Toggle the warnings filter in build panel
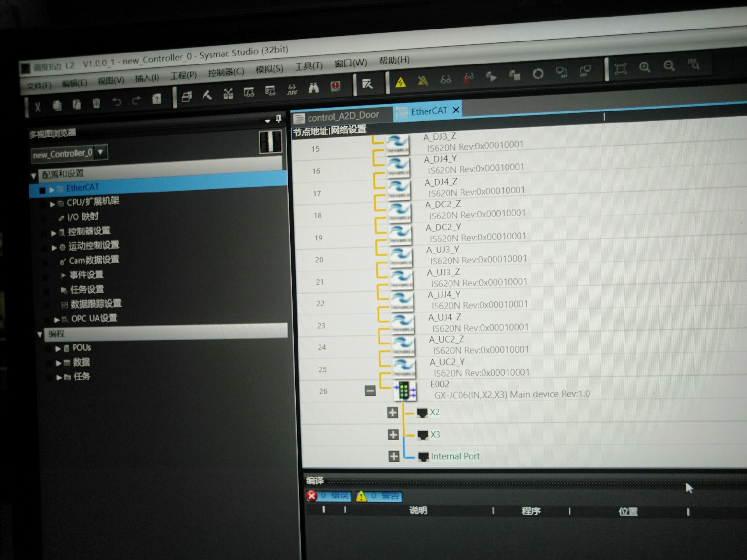 click(x=379, y=496)
